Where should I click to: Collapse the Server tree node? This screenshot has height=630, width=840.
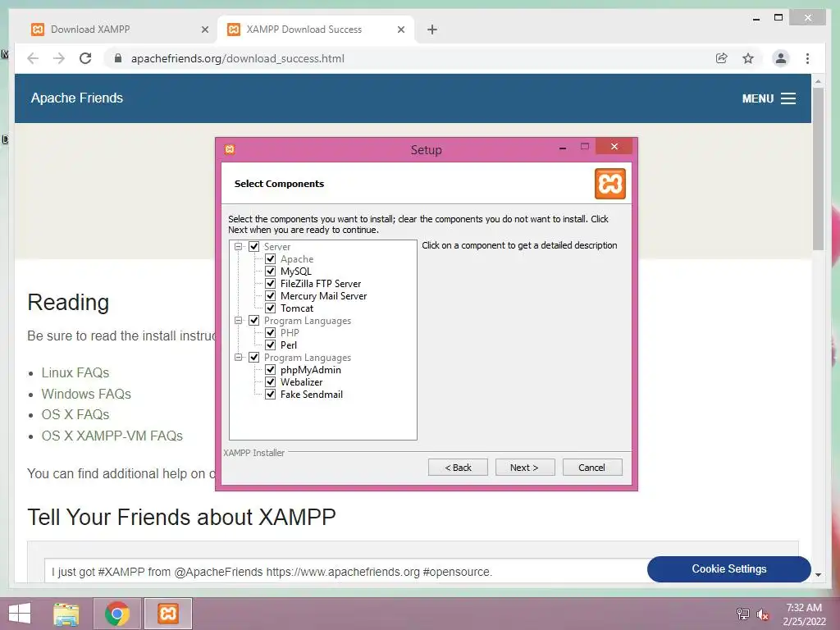pos(239,246)
